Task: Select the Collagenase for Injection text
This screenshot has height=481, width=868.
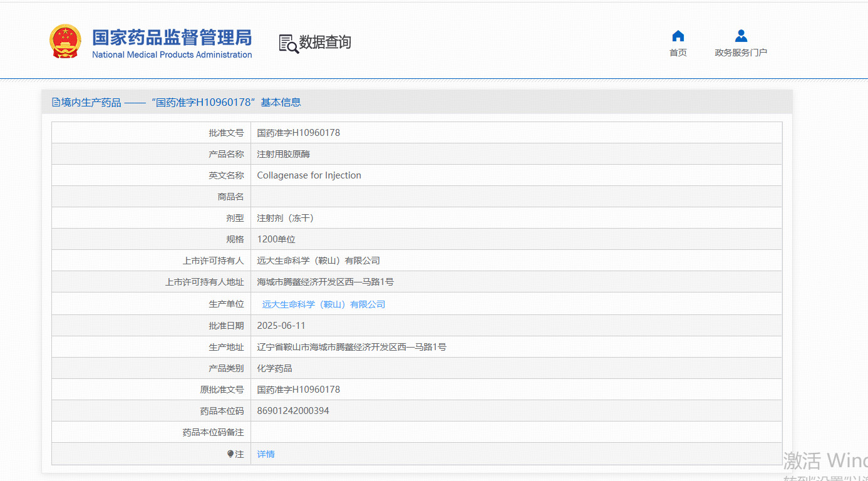Action: (309, 175)
